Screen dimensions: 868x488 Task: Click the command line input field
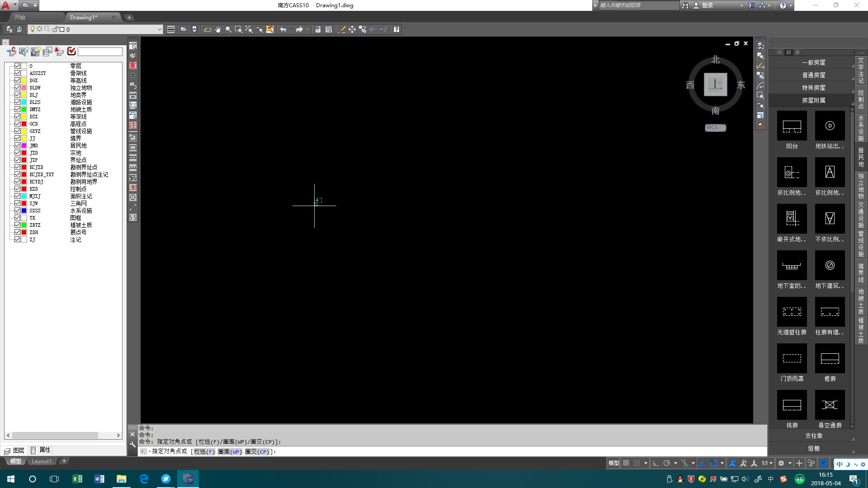coord(452,451)
